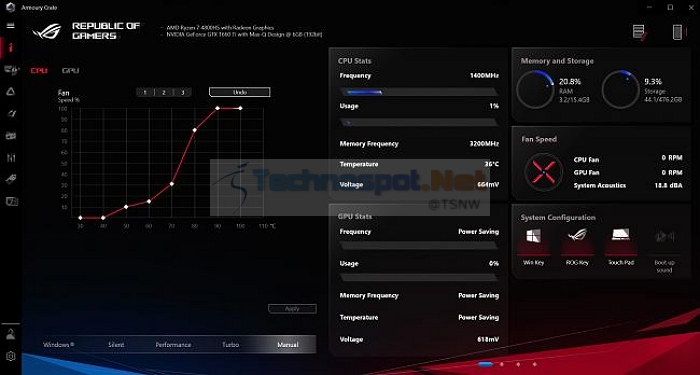
Task: Open the mobile device icon at top right
Action: tap(678, 32)
